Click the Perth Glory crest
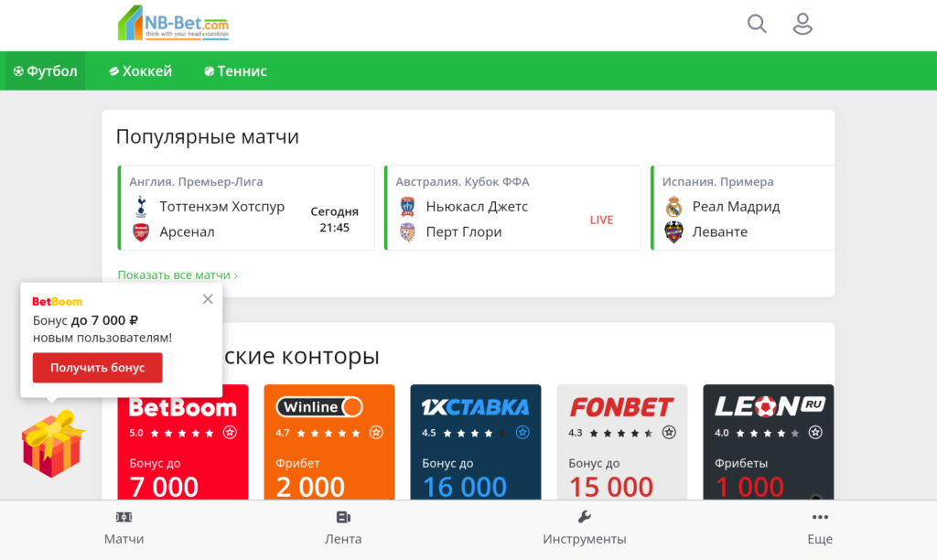 click(x=407, y=232)
